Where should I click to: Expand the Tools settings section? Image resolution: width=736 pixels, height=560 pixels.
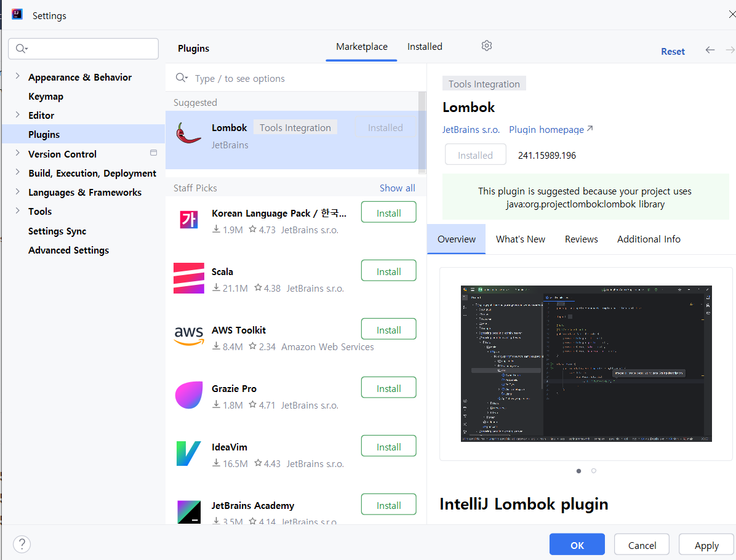pyautogui.click(x=17, y=210)
